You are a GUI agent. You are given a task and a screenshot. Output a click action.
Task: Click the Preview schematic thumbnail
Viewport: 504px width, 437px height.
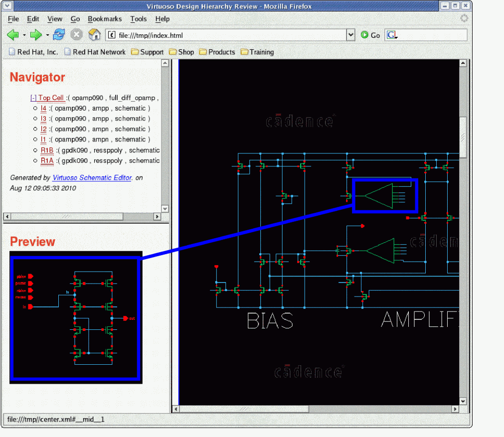point(75,317)
